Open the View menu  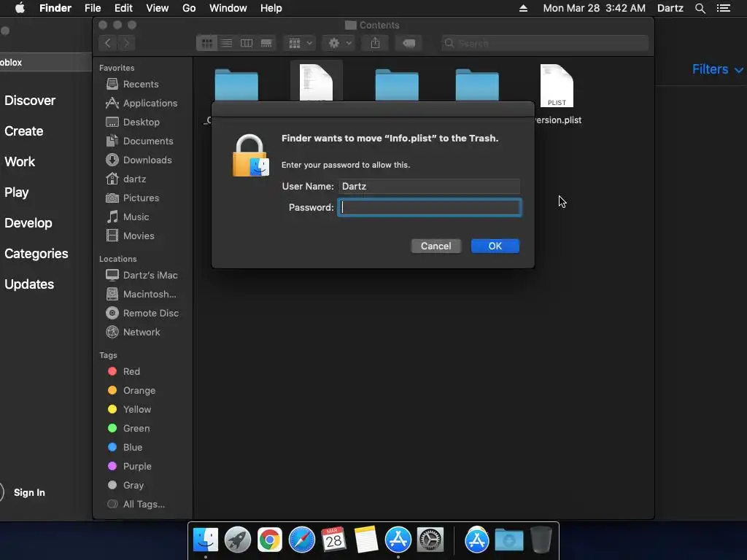(158, 8)
